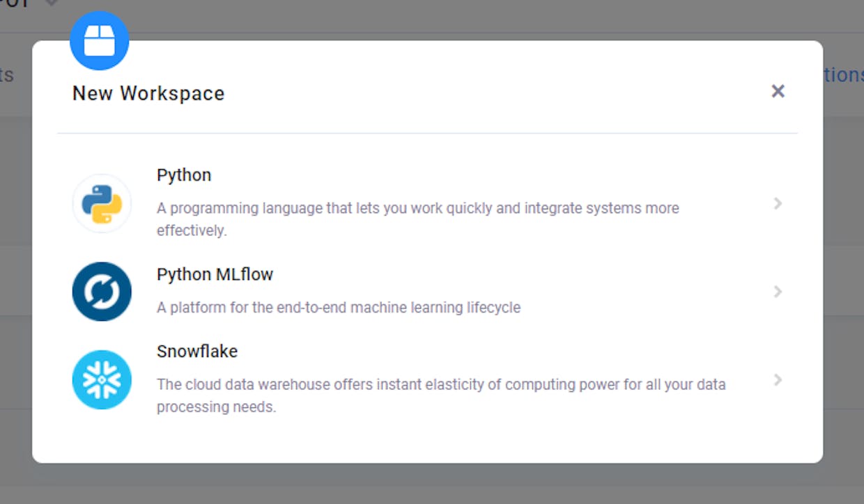864x504 pixels.
Task: Open the Python MLflow row chevron arrow
Action: pos(778,292)
